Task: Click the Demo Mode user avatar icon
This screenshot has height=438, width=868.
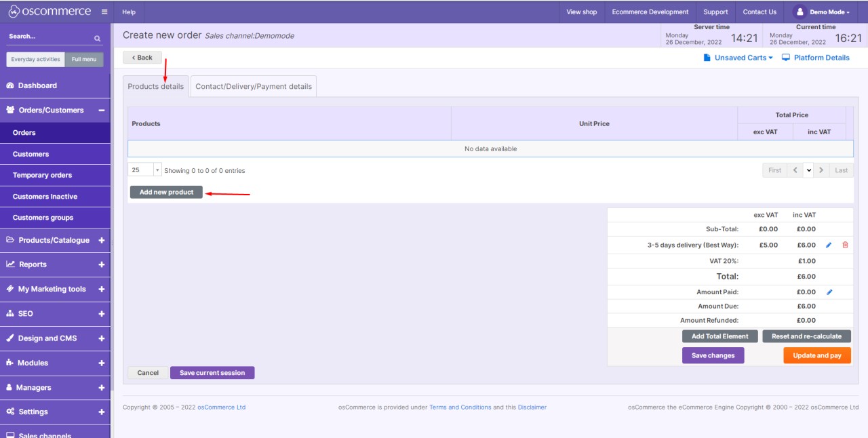Action: tap(800, 12)
